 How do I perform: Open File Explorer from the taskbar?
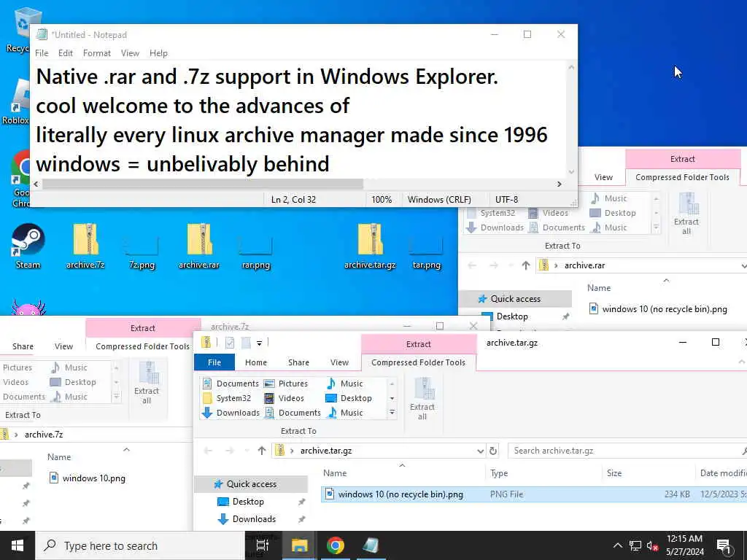tap(299, 545)
